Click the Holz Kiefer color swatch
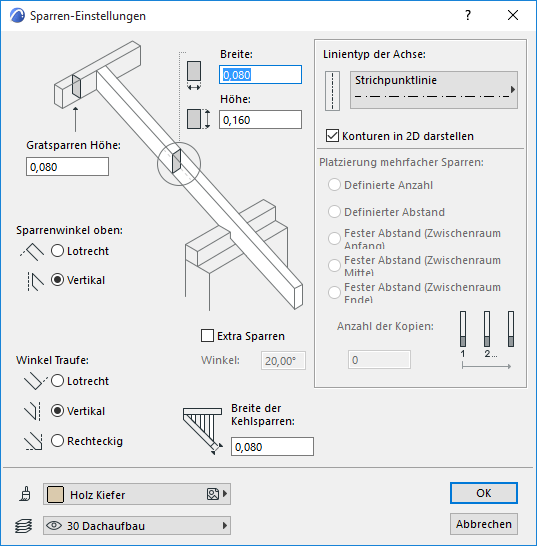This screenshot has height=546, width=537. [x=55, y=494]
